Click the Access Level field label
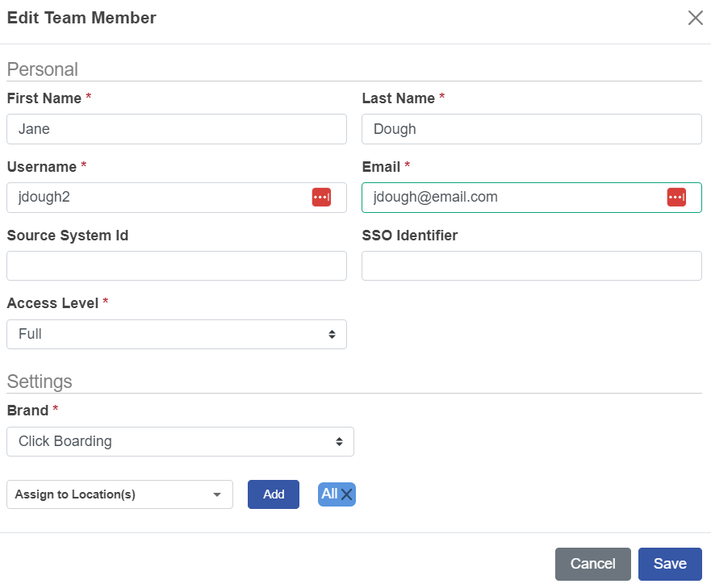This screenshot has width=711, height=588. pyautogui.click(x=52, y=303)
